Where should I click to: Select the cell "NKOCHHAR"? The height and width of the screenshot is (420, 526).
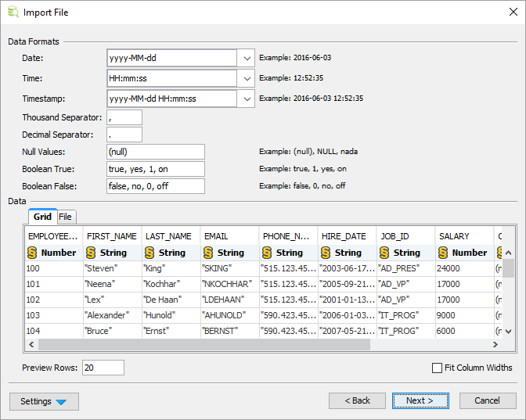(x=230, y=284)
